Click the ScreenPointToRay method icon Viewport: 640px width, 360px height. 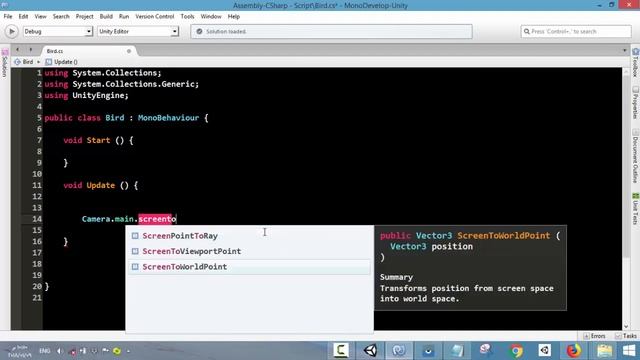click(135, 236)
